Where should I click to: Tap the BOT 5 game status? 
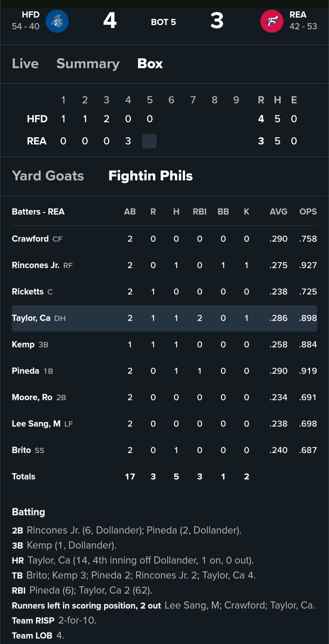(x=163, y=22)
